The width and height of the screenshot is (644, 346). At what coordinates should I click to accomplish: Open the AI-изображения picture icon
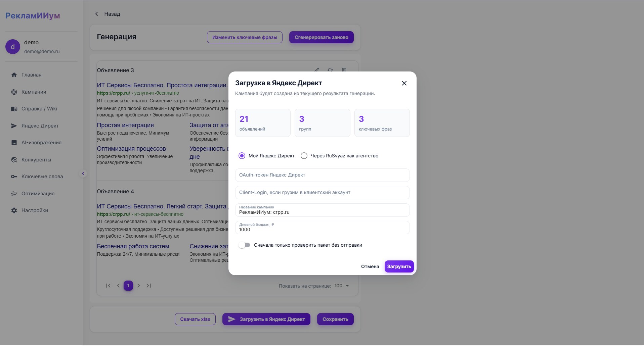click(14, 143)
